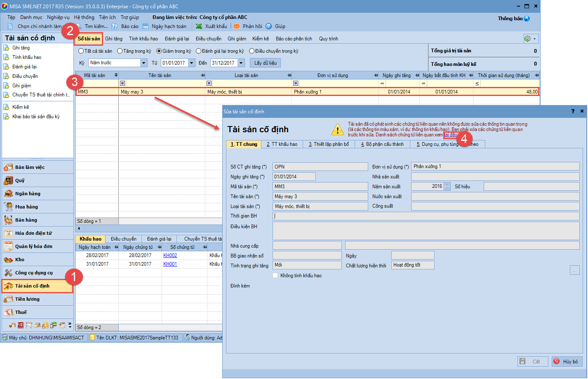Viewport: 588px width, 379px height.
Task: Select the Tất cả tài sản radio button
Action: point(81,51)
